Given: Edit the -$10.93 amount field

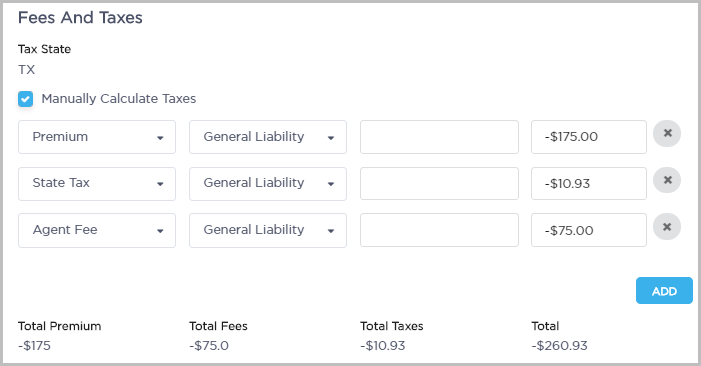Looking at the screenshot, I should 589,184.
